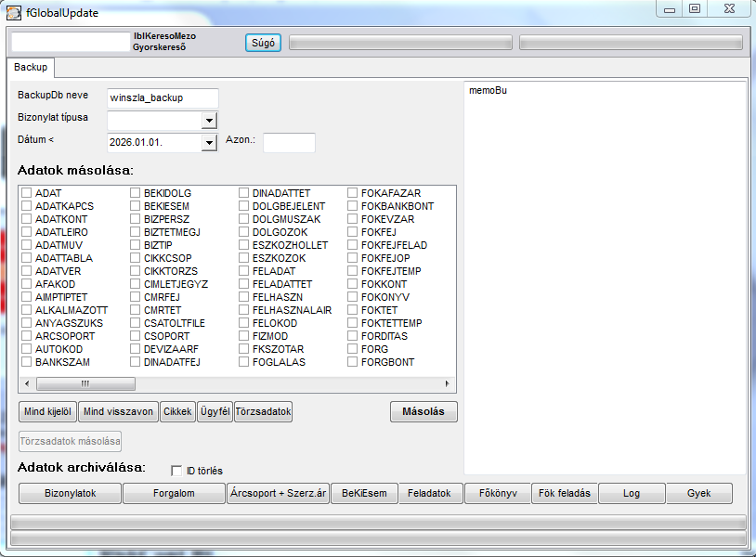Open the Bizonylat típusa dropdown
The image size is (756, 557).
coord(209,121)
